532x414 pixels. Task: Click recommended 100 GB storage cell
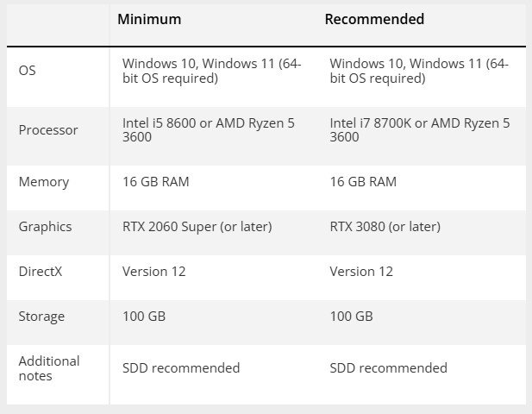click(351, 317)
